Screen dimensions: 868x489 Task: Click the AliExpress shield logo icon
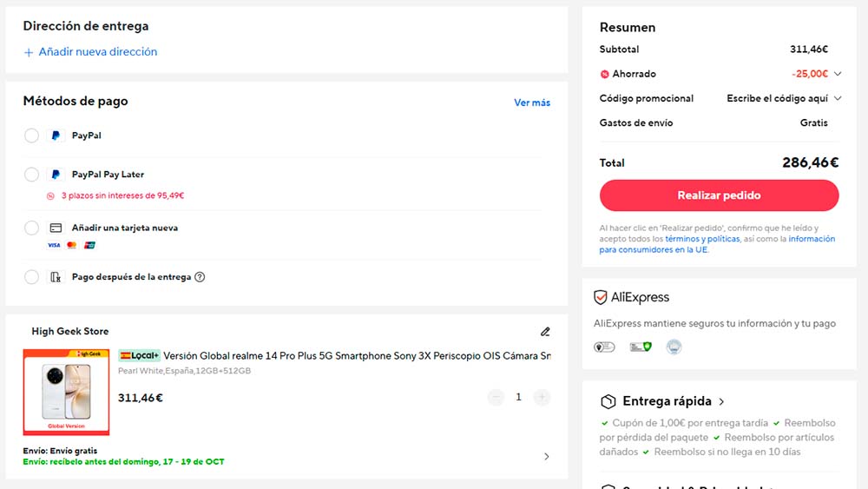click(x=600, y=297)
